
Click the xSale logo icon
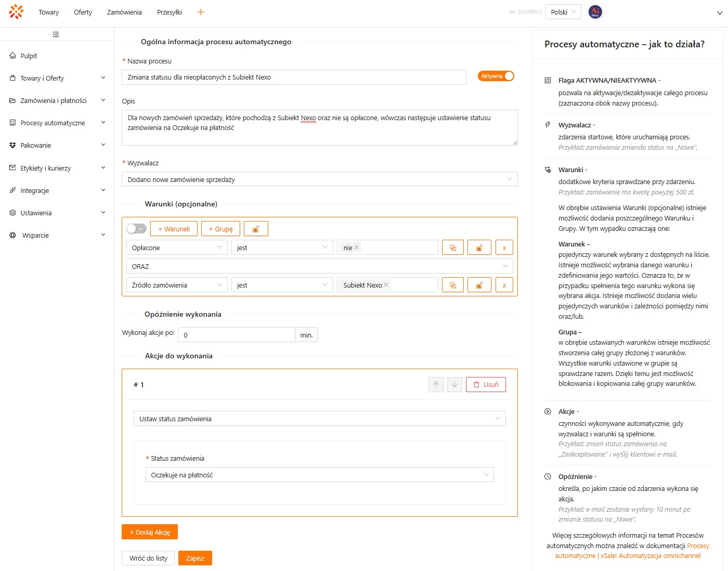click(16, 12)
